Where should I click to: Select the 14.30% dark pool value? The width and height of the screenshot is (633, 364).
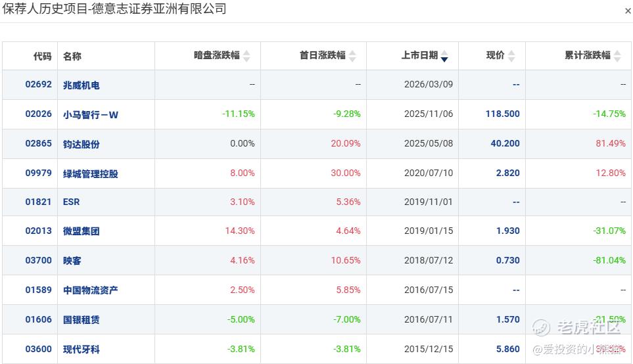pos(240,231)
